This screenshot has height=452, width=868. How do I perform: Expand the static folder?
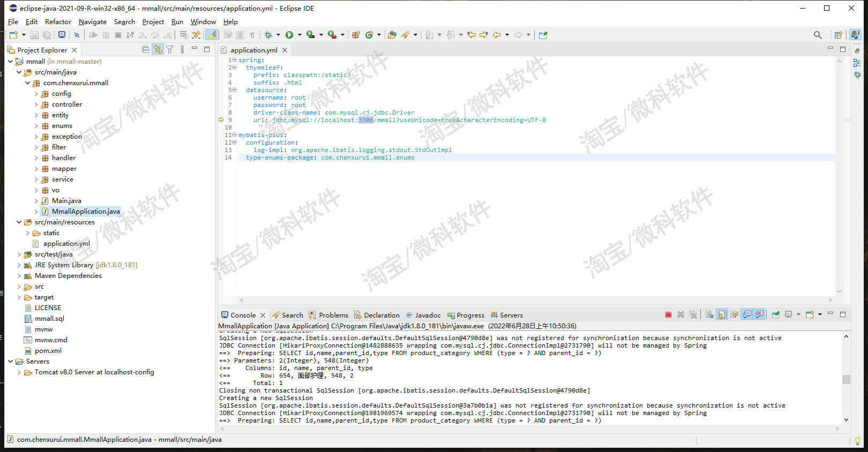click(27, 233)
